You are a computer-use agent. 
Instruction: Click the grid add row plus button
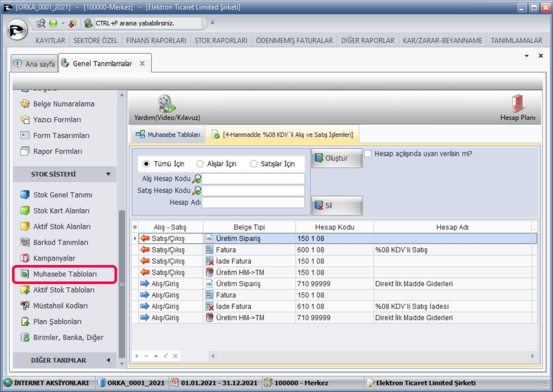pos(137,356)
